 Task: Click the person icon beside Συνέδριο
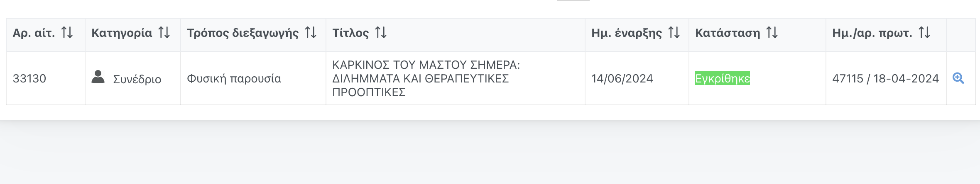(x=98, y=77)
